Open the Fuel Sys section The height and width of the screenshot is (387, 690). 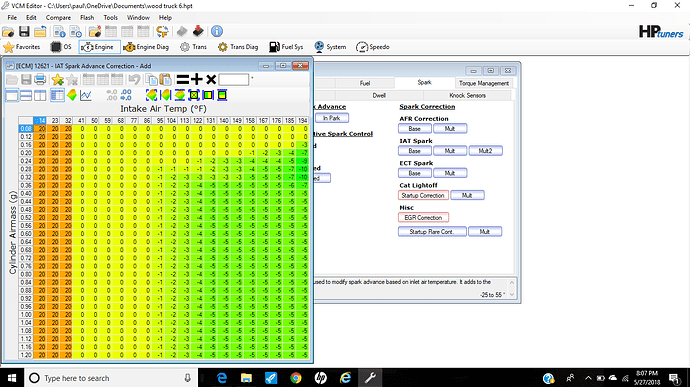[286, 47]
